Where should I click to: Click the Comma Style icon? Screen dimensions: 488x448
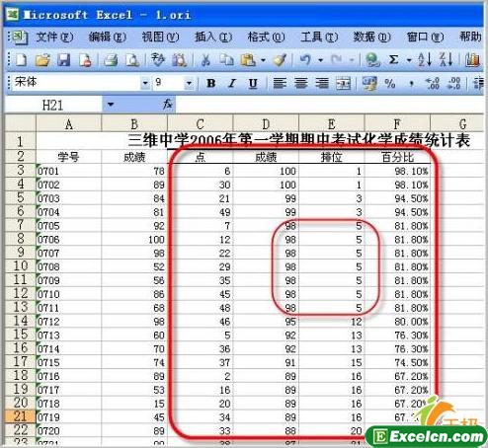pyautogui.click(x=411, y=83)
